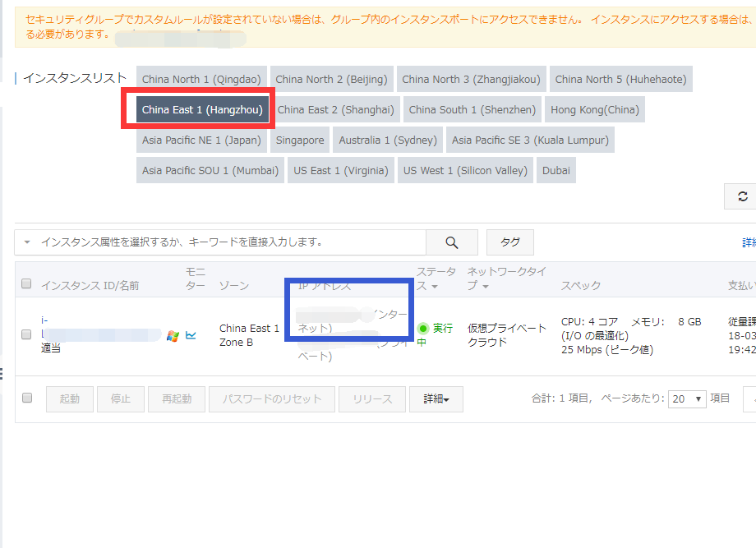Toggle the bottom select-all checkbox

coord(27,398)
